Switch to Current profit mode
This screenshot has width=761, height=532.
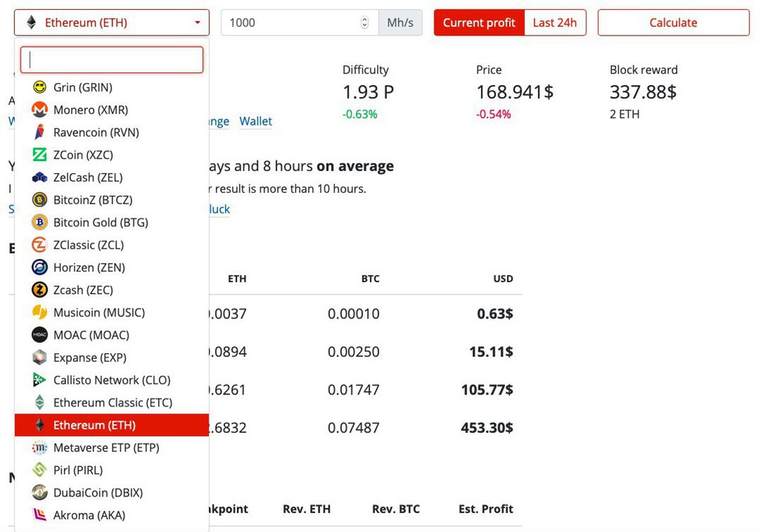479,22
